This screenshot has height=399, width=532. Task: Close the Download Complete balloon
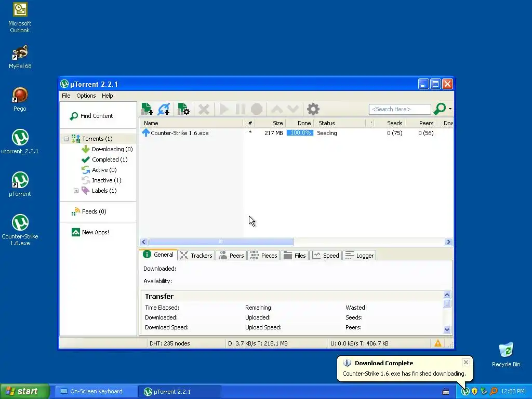[x=466, y=362]
